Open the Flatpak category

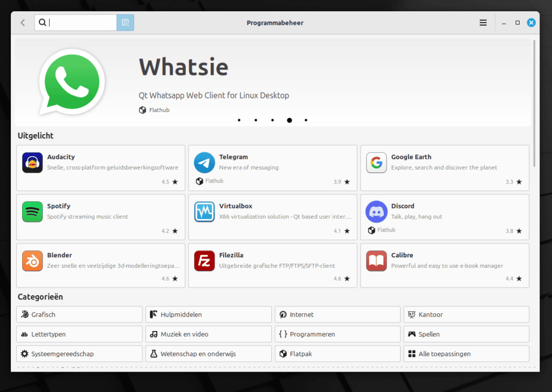click(337, 354)
